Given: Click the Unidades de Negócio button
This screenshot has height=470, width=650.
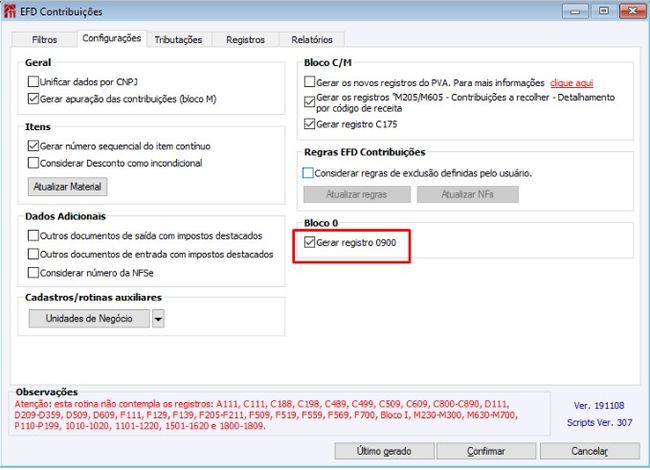Looking at the screenshot, I should (x=89, y=318).
